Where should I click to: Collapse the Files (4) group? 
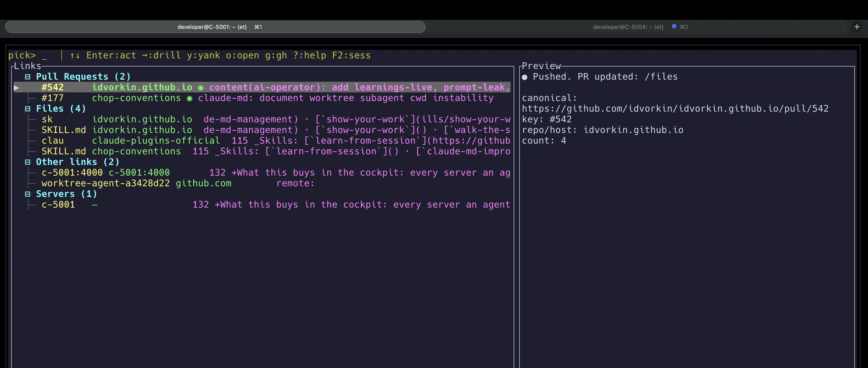(28, 109)
